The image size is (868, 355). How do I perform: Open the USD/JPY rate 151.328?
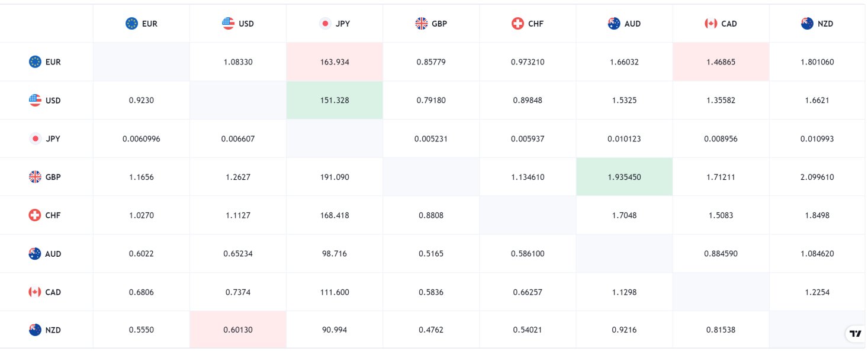pyautogui.click(x=335, y=100)
